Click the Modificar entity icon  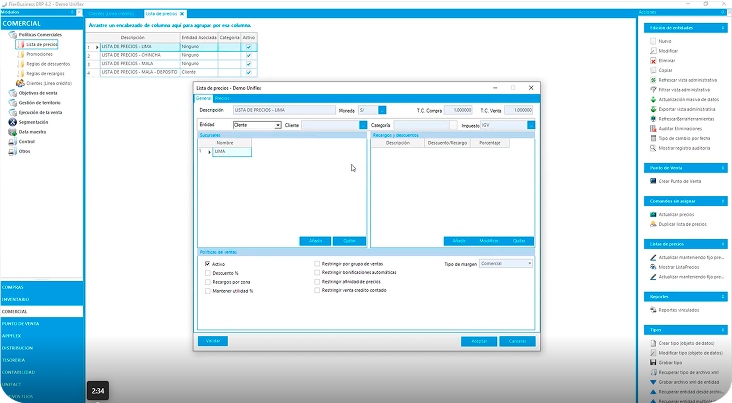click(x=651, y=50)
